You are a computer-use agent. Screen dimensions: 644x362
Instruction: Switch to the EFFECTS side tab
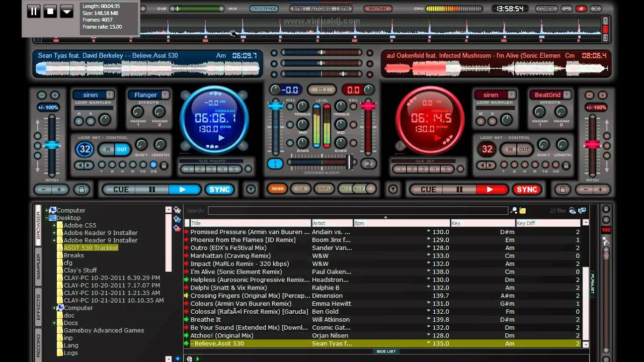[x=38, y=307]
